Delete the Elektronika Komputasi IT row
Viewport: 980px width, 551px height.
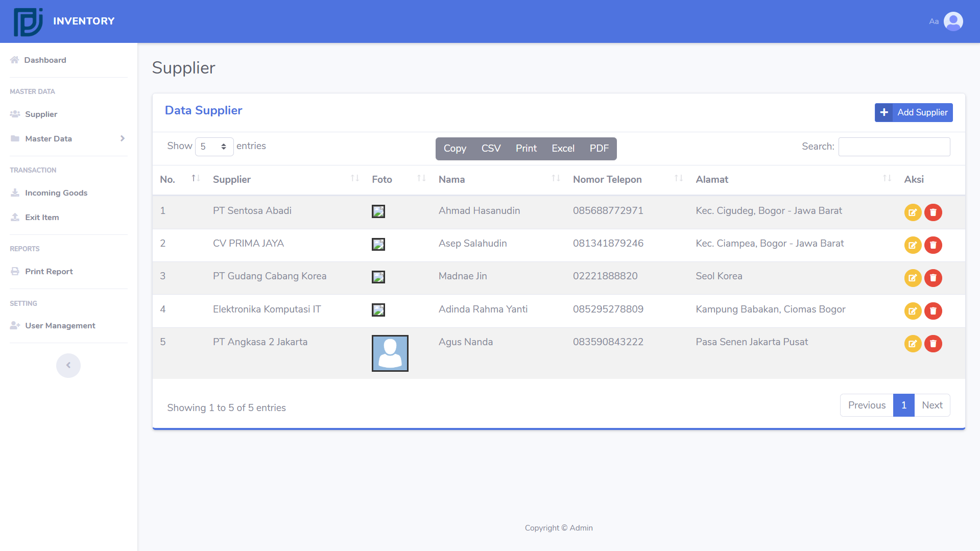[933, 311]
